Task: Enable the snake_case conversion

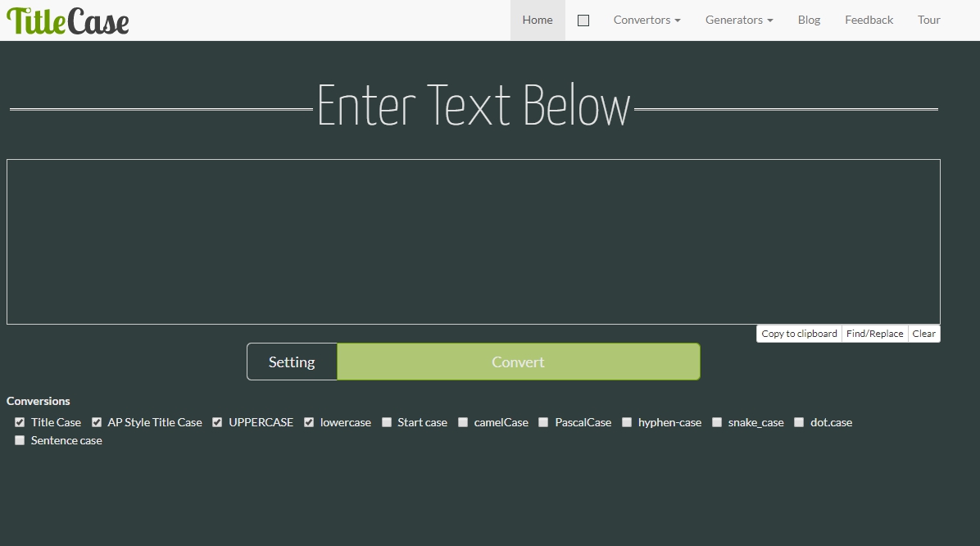Action: [717, 422]
